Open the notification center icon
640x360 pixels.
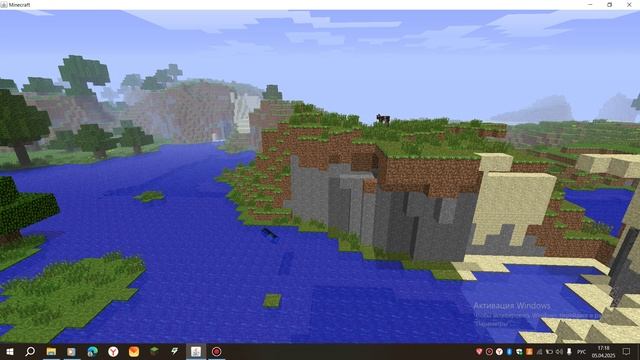tap(627, 351)
